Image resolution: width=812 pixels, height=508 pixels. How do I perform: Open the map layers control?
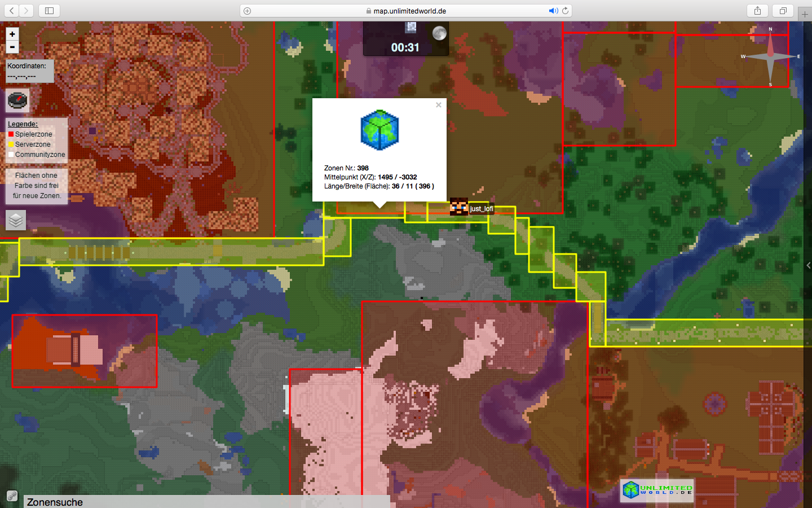pos(16,220)
